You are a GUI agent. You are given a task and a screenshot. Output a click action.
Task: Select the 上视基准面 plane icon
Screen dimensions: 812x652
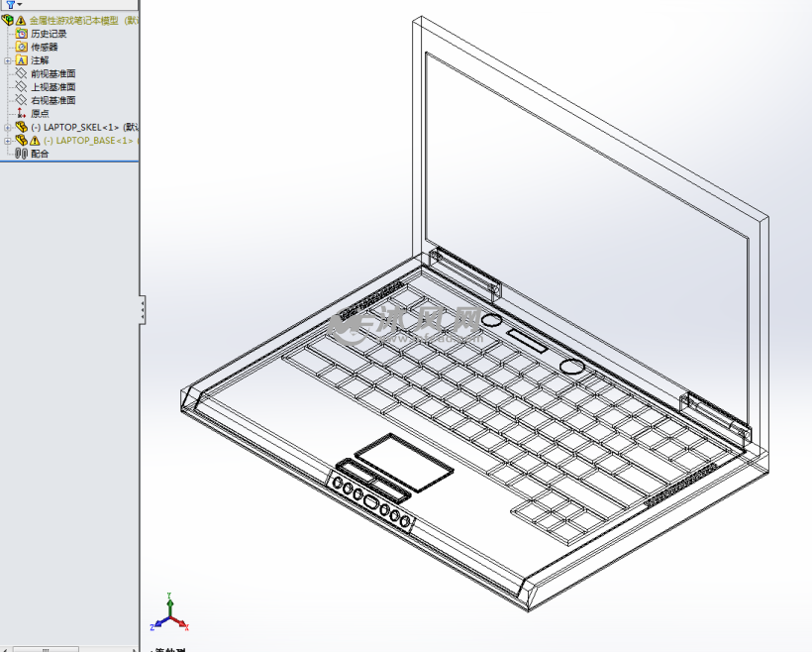point(22,87)
